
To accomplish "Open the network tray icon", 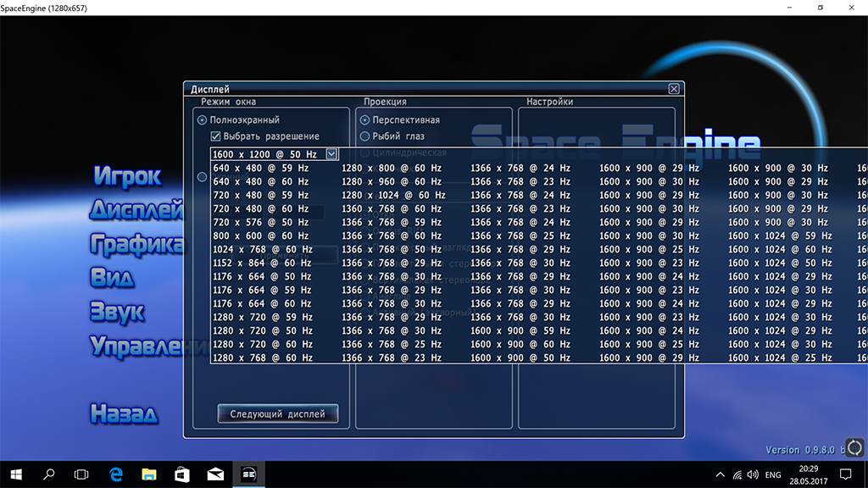I will pyautogui.click(x=737, y=474).
